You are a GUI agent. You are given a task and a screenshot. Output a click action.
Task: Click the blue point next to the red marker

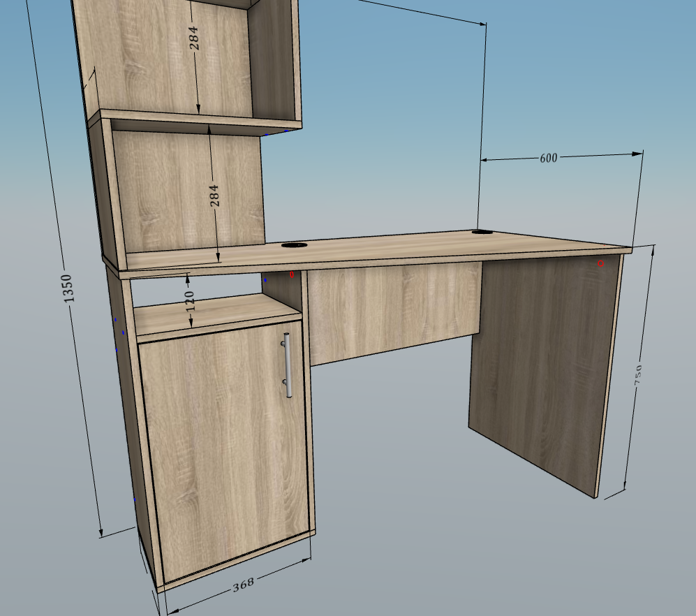click(x=265, y=280)
